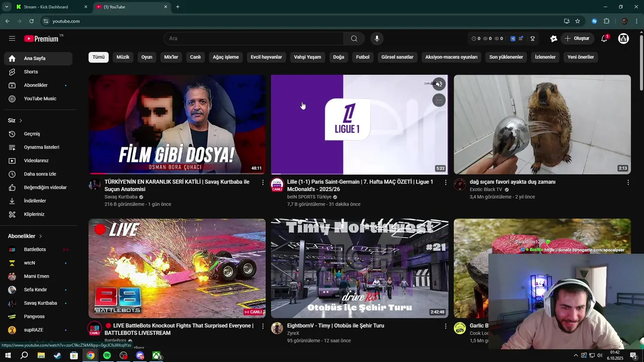Open options menu for EightbornV Timy video

(x=445, y=326)
